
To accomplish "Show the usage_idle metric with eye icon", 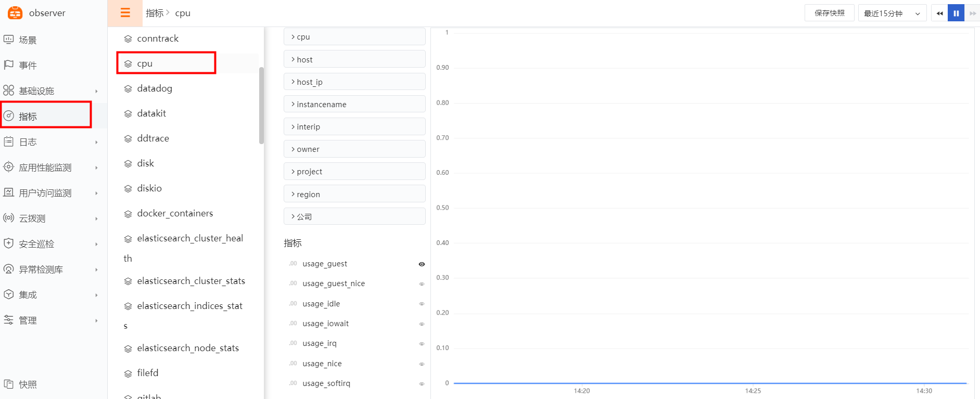I will click(422, 304).
